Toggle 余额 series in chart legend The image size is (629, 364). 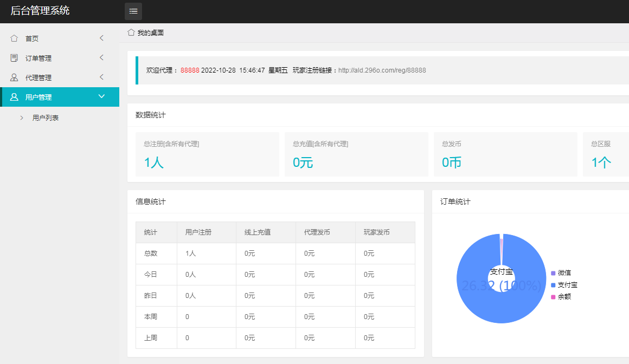tap(561, 297)
